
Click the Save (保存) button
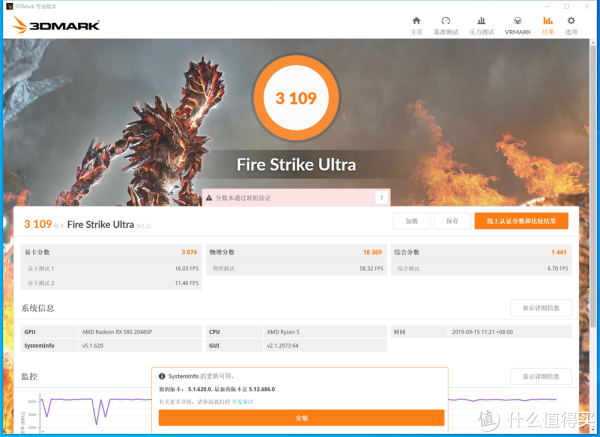click(452, 221)
